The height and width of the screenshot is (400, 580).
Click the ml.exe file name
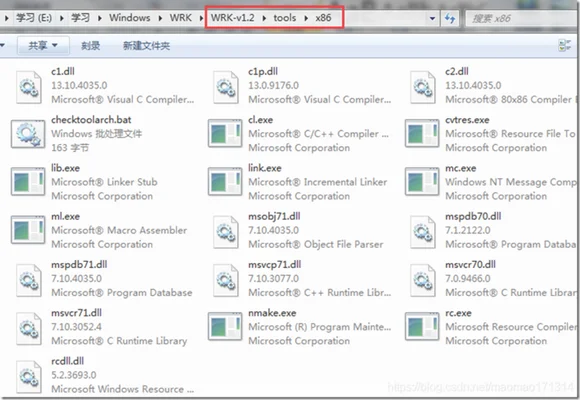tap(65, 216)
